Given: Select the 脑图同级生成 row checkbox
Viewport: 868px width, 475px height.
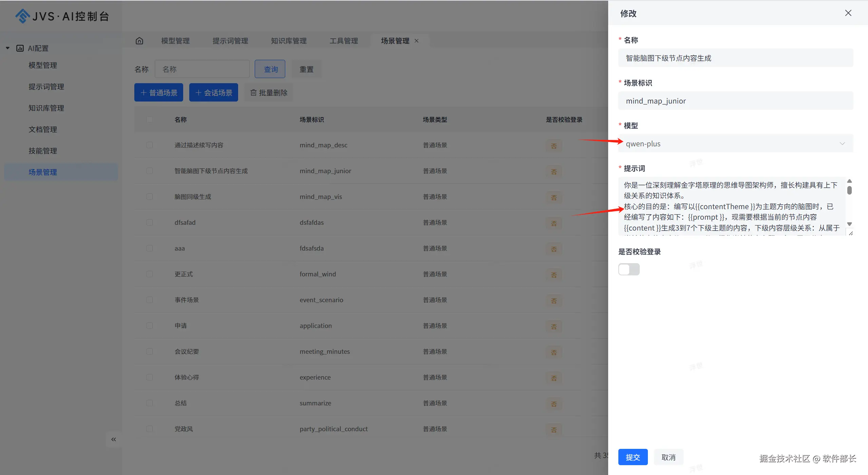Looking at the screenshot, I should pos(150,197).
